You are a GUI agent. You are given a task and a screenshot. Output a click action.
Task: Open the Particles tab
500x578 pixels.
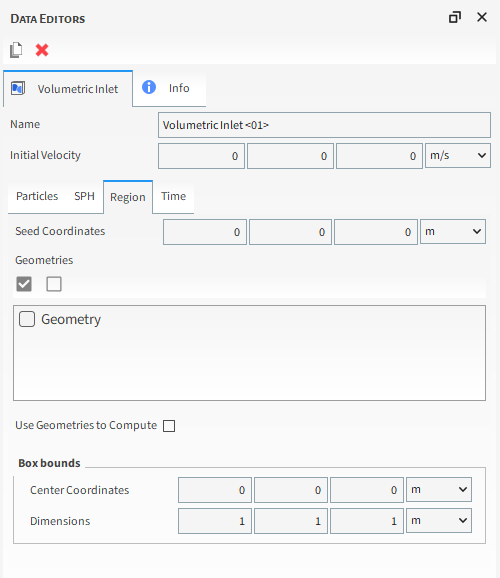(x=37, y=196)
